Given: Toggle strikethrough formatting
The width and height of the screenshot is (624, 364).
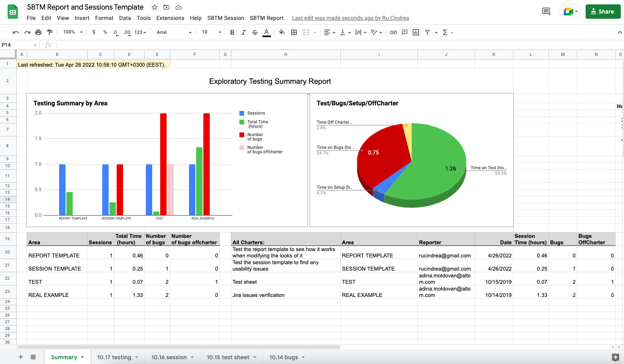Looking at the screenshot, I should point(255,32).
